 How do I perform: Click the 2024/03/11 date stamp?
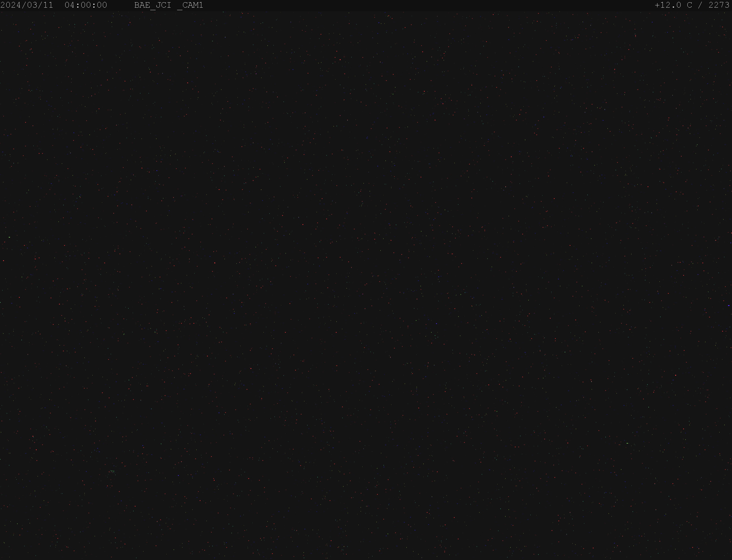point(27,5)
